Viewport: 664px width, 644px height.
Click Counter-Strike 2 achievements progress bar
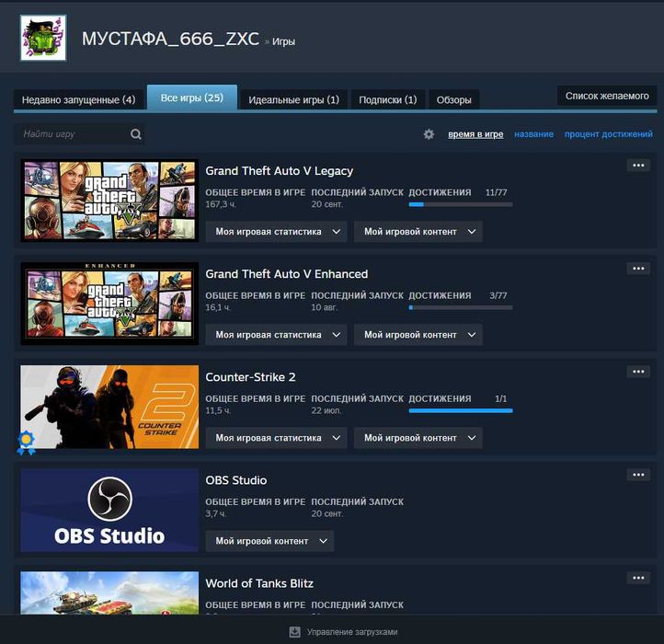click(x=461, y=410)
